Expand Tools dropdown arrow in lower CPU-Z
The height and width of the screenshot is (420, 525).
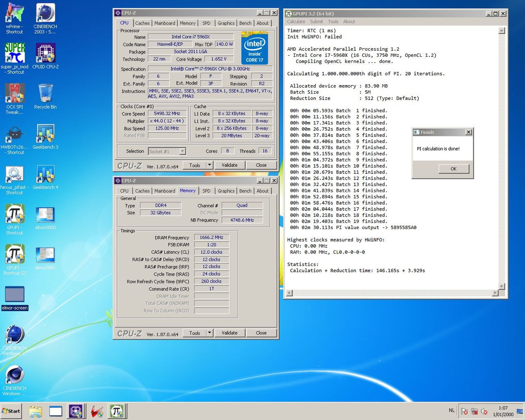click(x=209, y=333)
